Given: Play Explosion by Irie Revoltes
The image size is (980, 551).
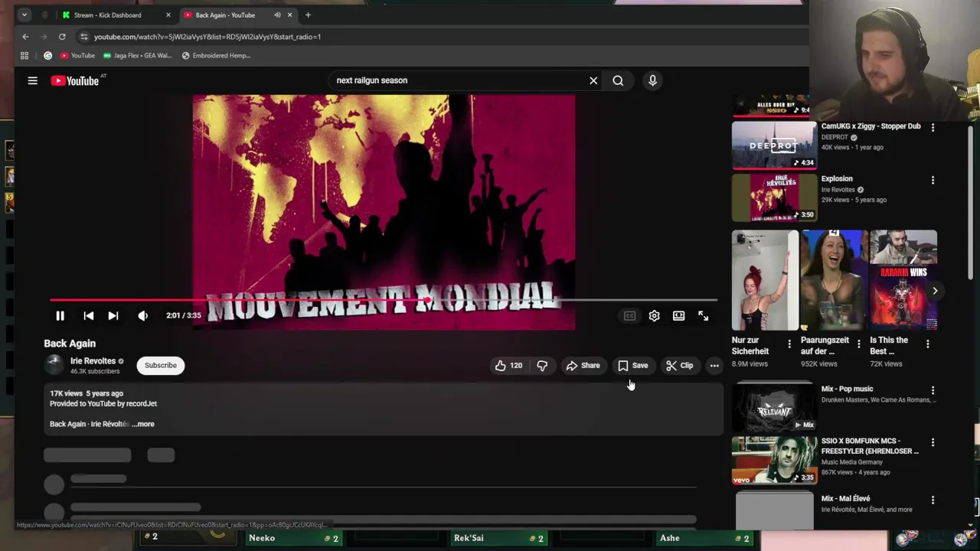Looking at the screenshot, I should click(x=774, y=197).
